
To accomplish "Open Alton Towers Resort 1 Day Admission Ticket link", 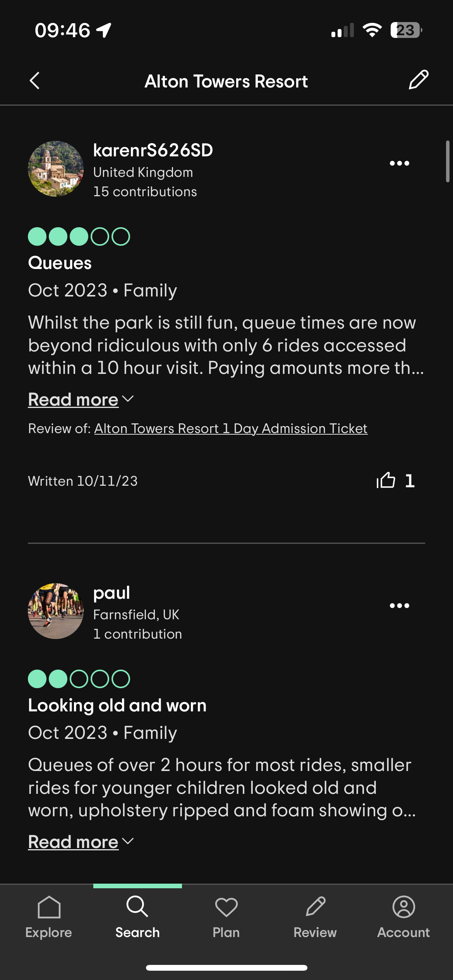I will 231,428.
